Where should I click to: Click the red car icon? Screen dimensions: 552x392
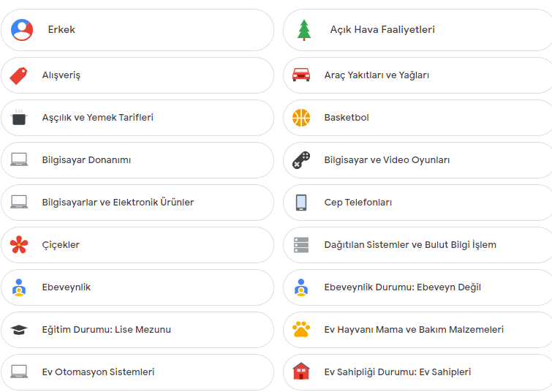[301, 75]
